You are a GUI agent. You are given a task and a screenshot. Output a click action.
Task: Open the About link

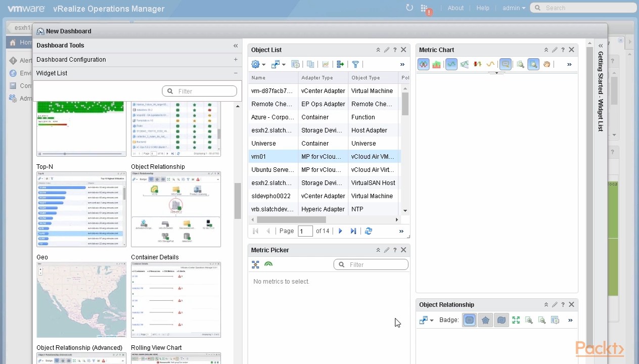click(455, 8)
